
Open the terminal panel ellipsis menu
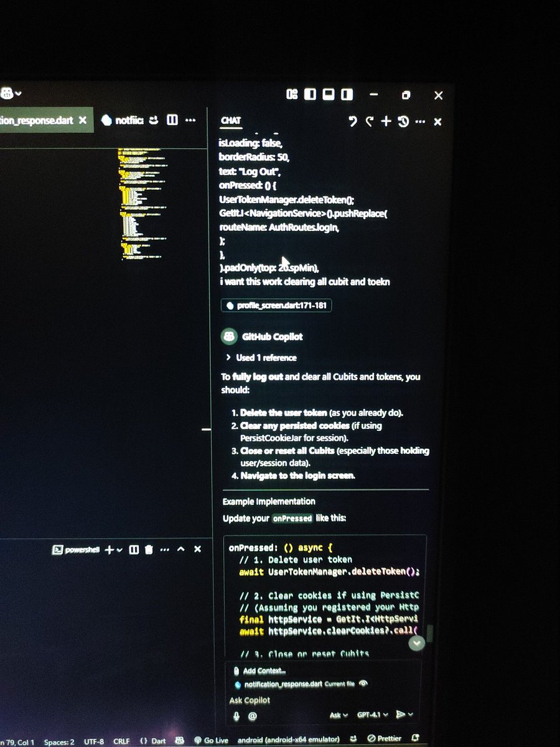[x=165, y=550]
